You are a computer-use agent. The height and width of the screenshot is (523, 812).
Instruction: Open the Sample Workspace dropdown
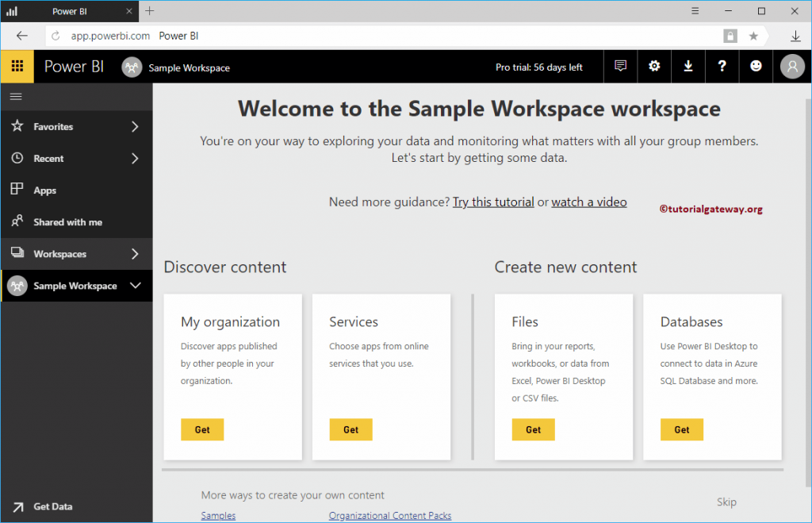(x=136, y=285)
